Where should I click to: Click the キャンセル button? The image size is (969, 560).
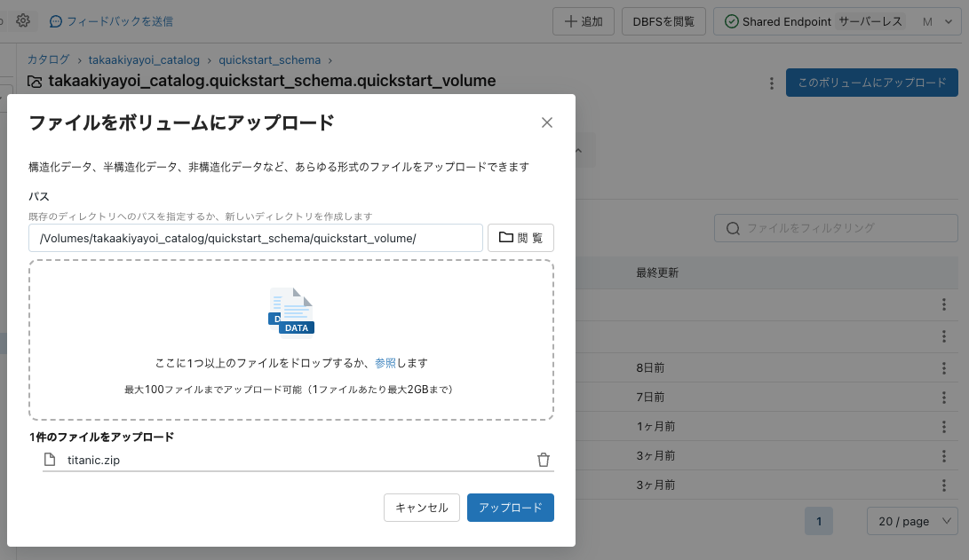pyautogui.click(x=421, y=507)
